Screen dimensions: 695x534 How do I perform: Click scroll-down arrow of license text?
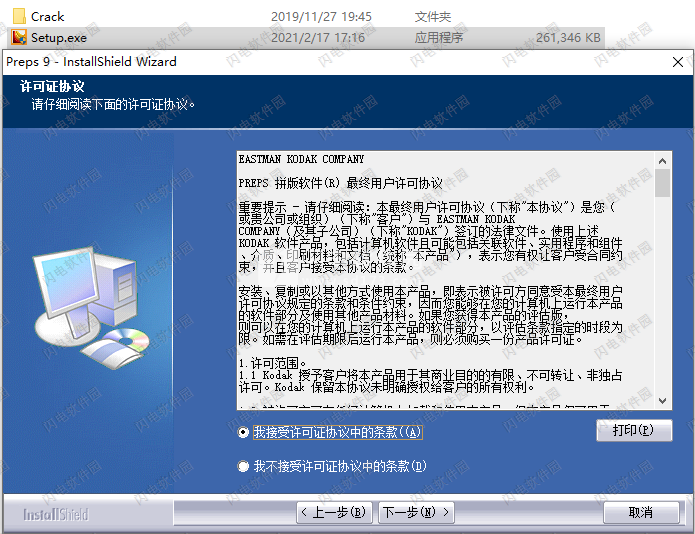[x=663, y=401]
